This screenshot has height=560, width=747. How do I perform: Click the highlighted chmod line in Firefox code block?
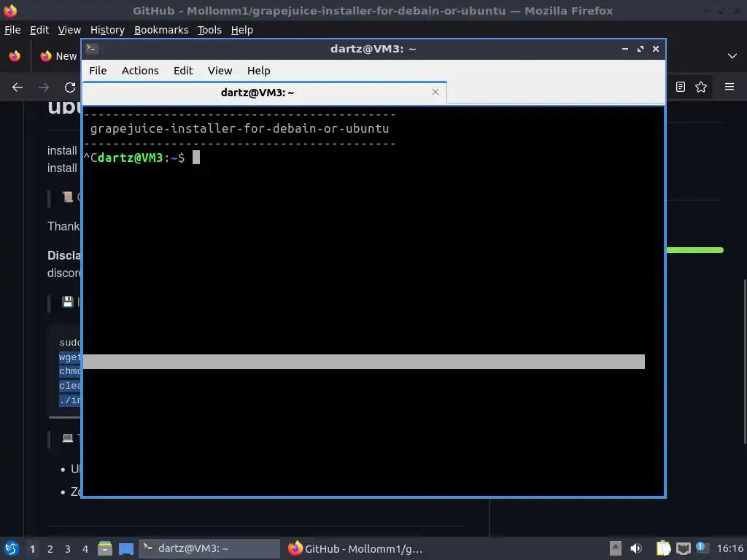tap(70, 371)
